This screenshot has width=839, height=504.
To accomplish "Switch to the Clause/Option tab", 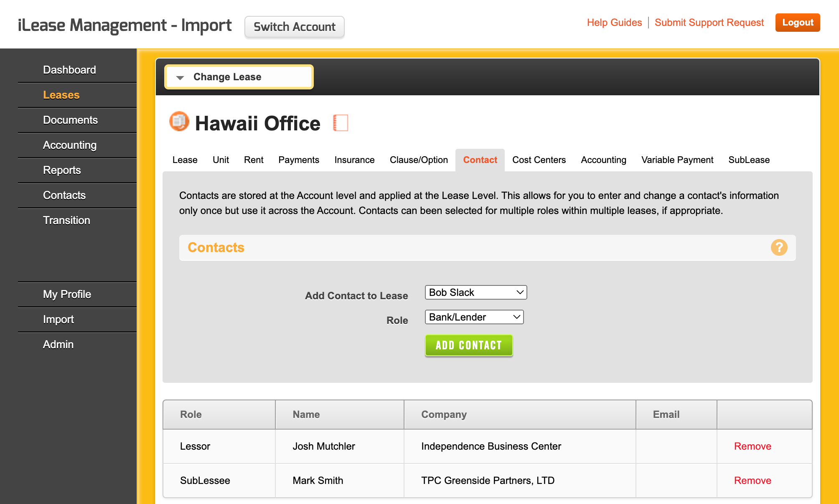I will 419,160.
